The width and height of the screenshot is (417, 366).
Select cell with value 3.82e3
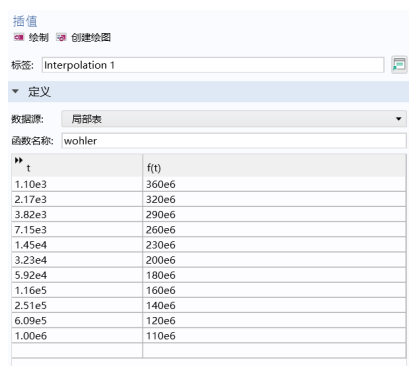[77, 214]
